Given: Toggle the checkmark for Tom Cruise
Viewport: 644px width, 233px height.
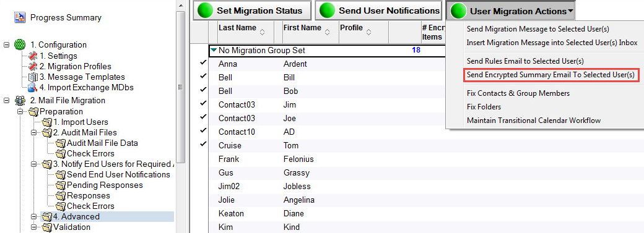Looking at the screenshot, I should pos(203,144).
